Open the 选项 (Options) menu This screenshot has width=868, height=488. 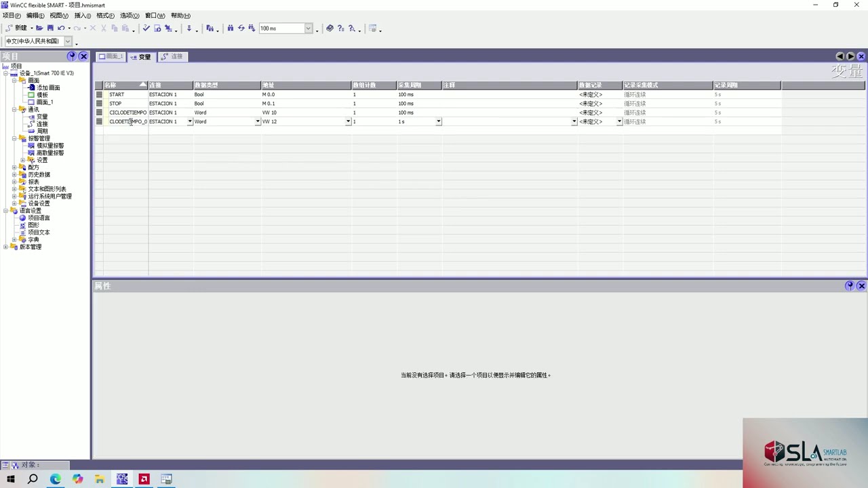pos(130,16)
